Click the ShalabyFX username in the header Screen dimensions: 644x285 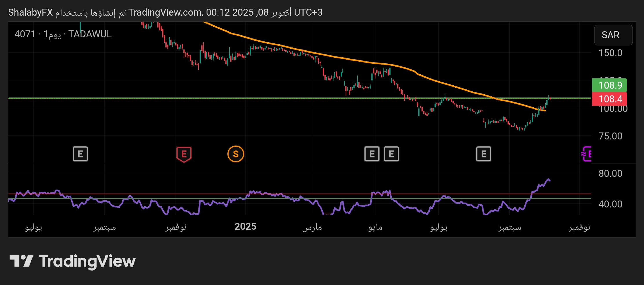[30, 12]
